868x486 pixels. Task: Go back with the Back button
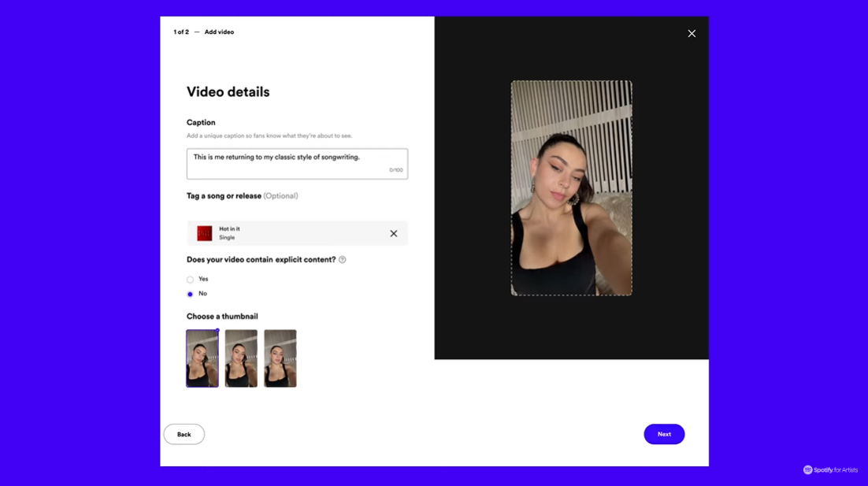[184, 434]
